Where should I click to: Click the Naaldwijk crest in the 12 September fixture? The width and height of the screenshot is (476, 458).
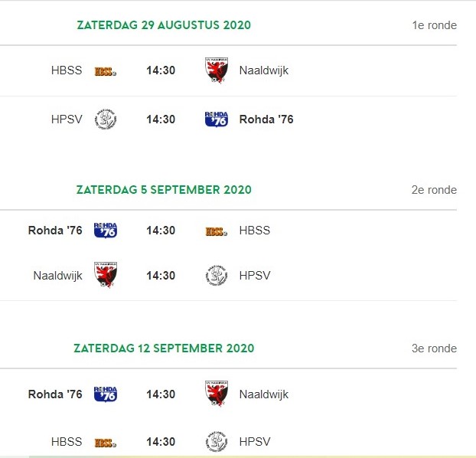point(217,394)
